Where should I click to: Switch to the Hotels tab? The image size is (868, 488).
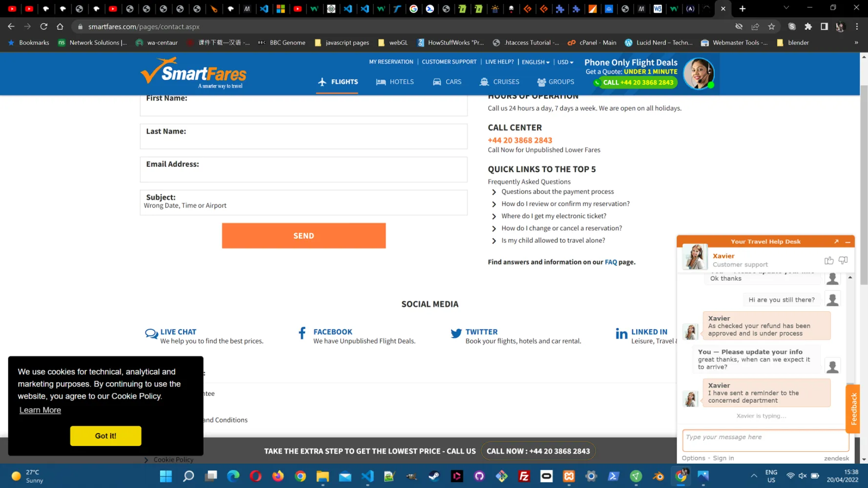coord(395,82)
